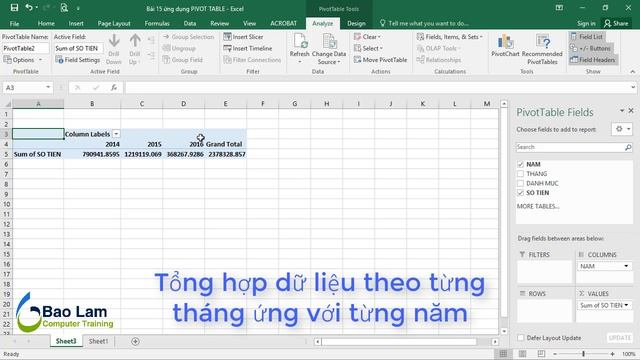Open PivotTable Fields tools gear menu
Screen dimensions: 640x360
[622, 129]
